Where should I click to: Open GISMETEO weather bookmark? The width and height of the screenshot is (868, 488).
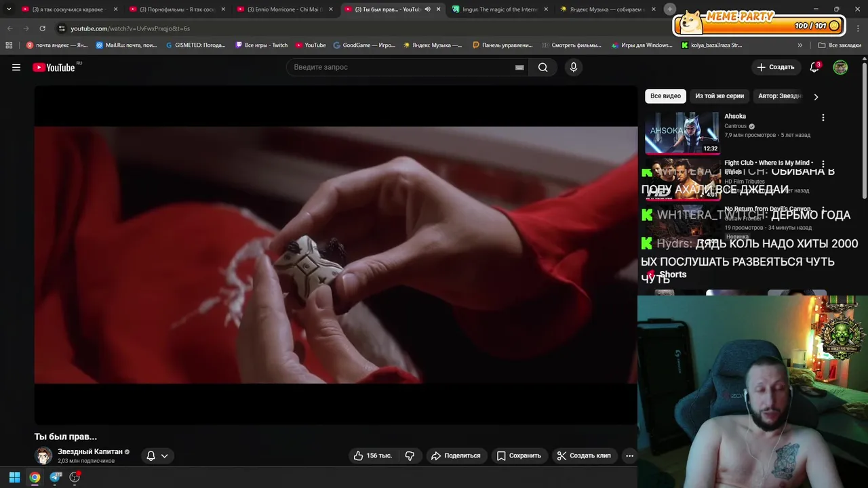tap(196, 45)
